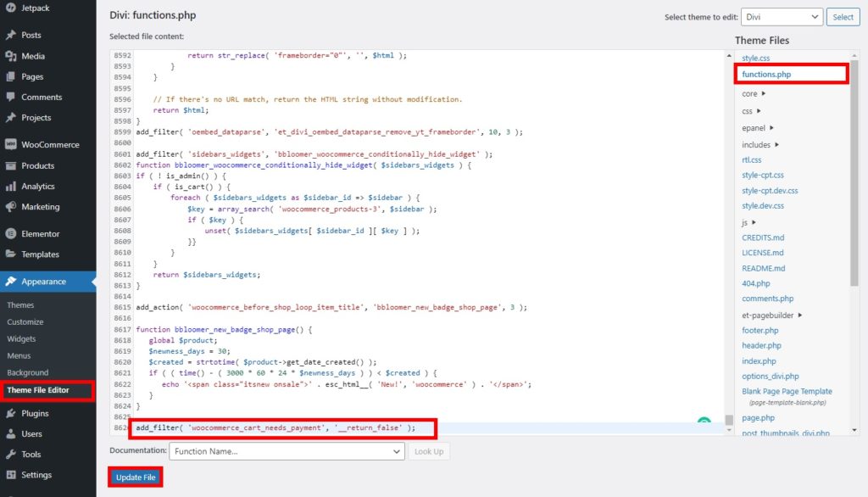The height and width of the screenshot is (497, 868).
Task: Open Theme File Editor submenu
Action: click(38, 390)
